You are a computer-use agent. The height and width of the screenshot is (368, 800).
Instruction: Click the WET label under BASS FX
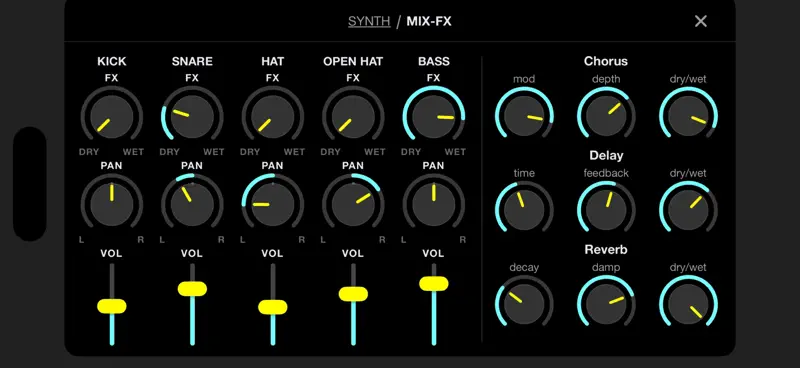coord(455,152)
